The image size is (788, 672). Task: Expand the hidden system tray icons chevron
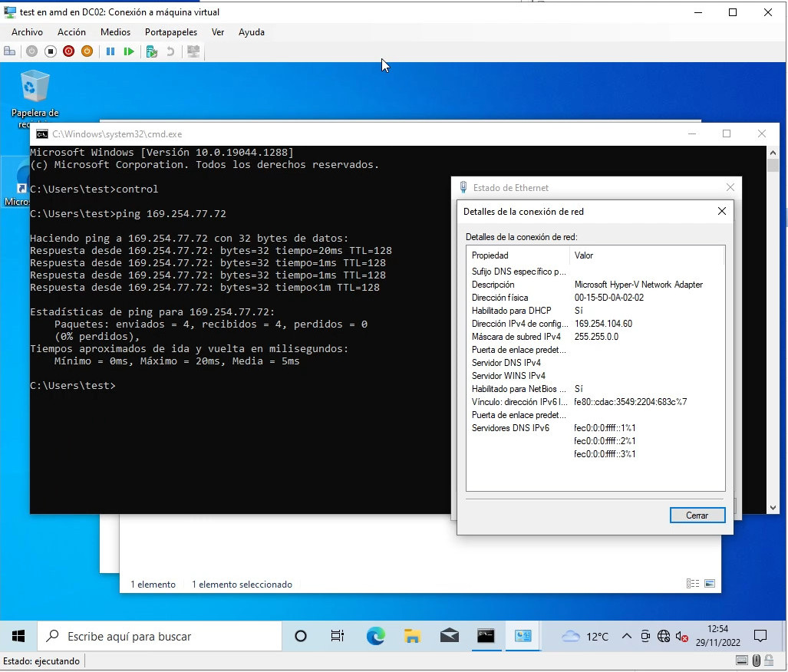point(626,636)
